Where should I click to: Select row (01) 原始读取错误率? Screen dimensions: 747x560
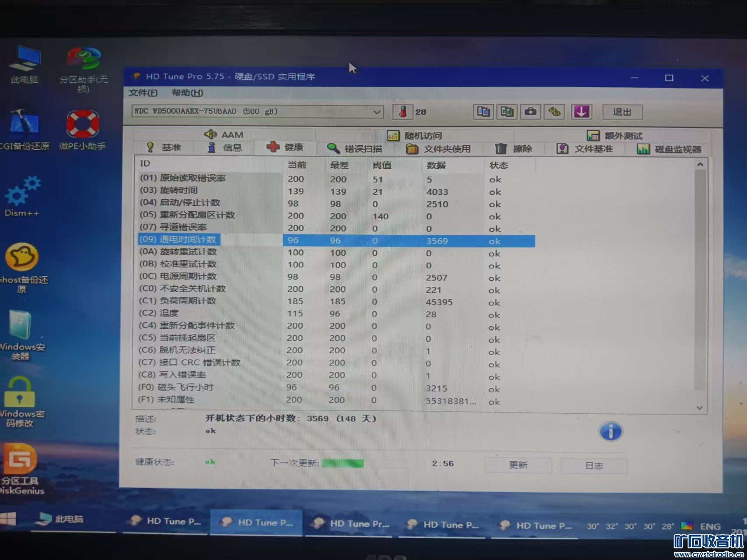(x=336, y=178)
